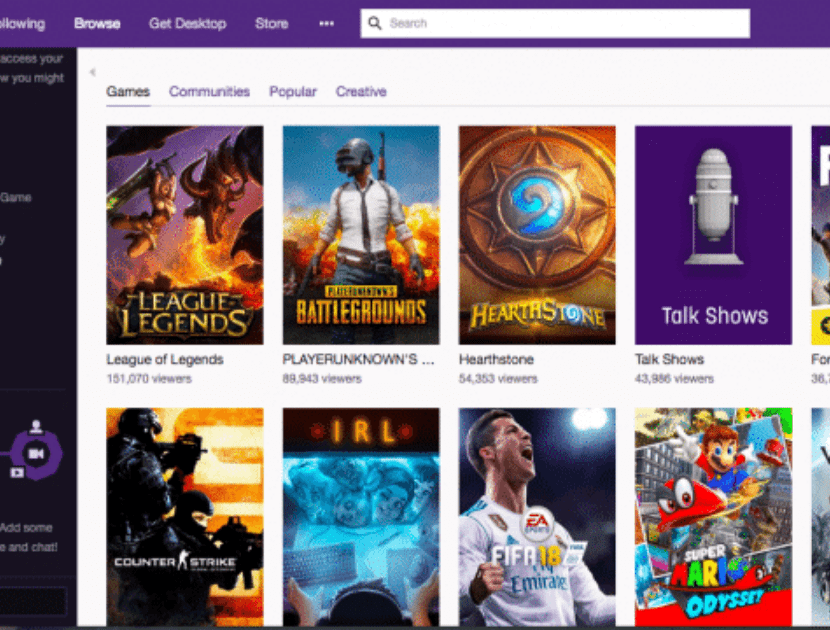Collapse the left sidebar with arrow
Viewport: 830px width, 630px height.
pos(92,72)
